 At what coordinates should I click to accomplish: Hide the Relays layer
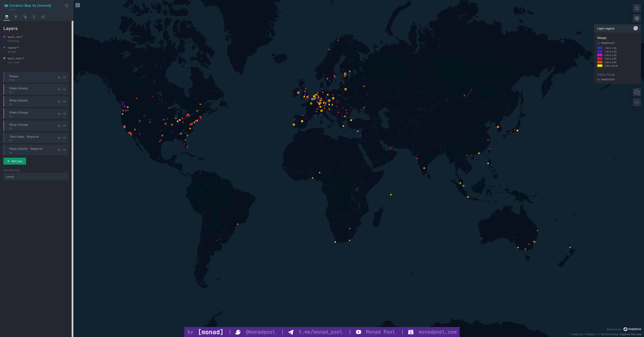click(x=59, y=78)
